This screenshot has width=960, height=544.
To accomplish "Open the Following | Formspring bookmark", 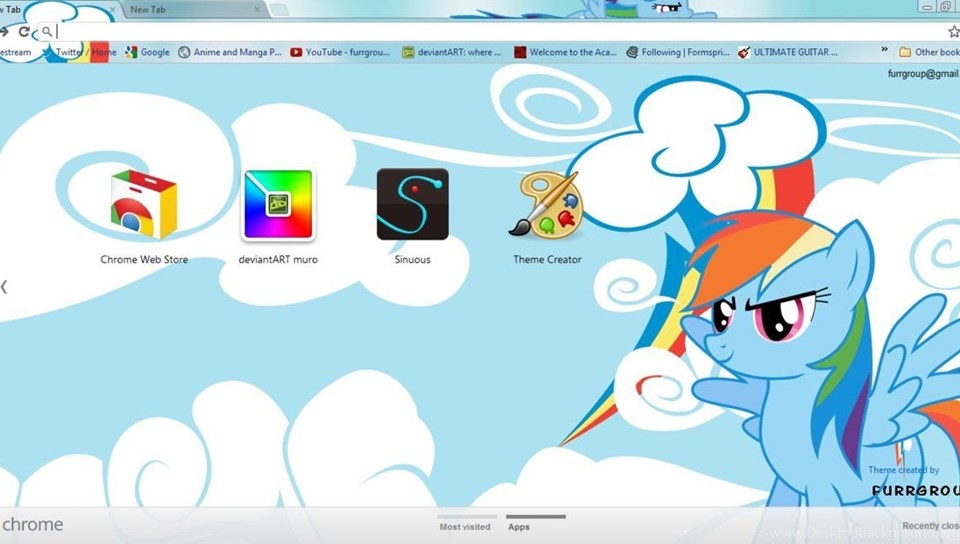I will [x=678, y=52].
